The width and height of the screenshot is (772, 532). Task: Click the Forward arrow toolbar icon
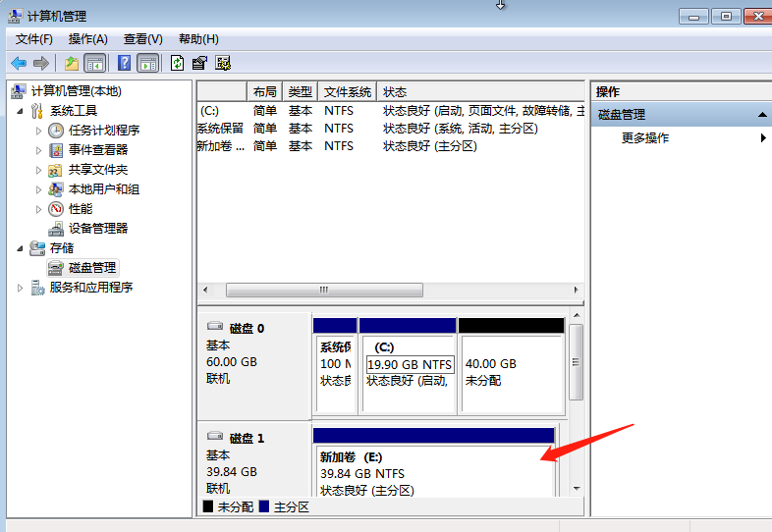[x=41, y=63]
